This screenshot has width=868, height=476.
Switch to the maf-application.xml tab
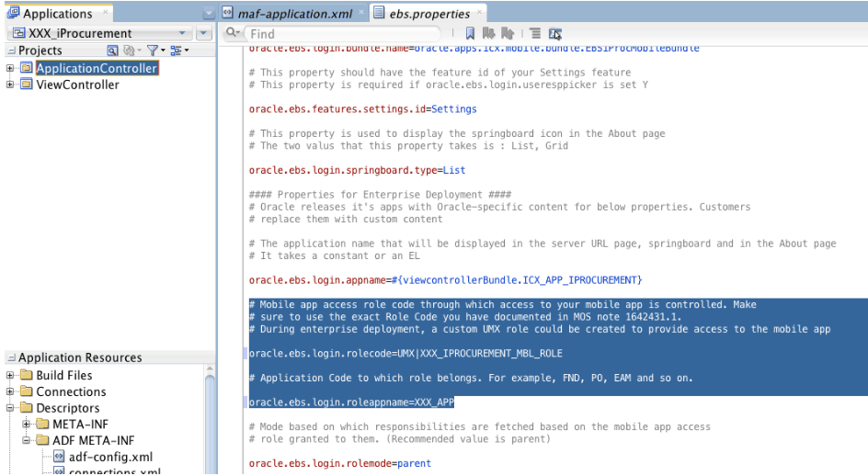[294, 14]
